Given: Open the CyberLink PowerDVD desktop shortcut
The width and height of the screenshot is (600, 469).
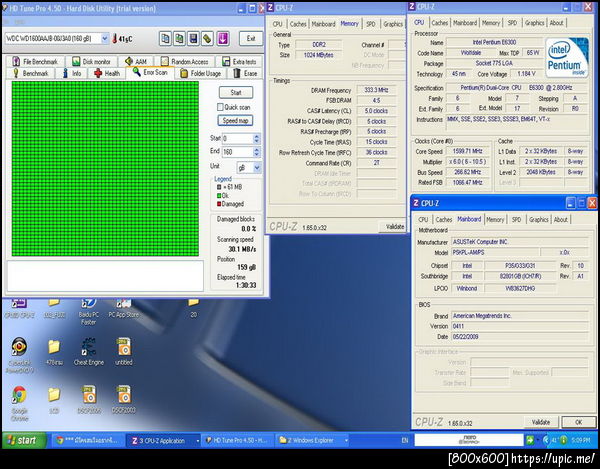Looking at the screenshot, I should pyautogui.click(x=19, y=355).
